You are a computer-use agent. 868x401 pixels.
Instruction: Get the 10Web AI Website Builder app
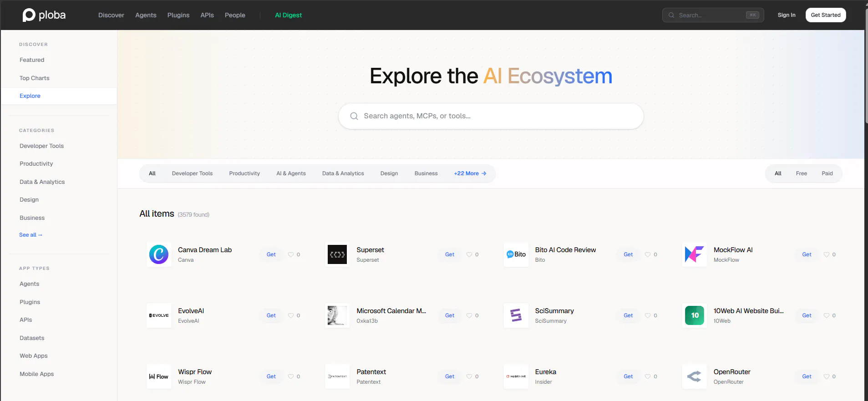tap(807, 315)
